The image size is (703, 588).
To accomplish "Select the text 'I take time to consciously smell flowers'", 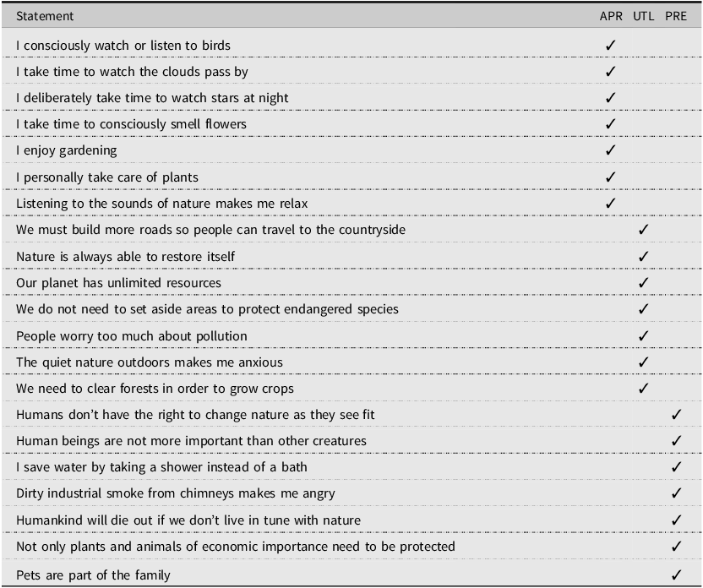I will (x=131, y=124).
